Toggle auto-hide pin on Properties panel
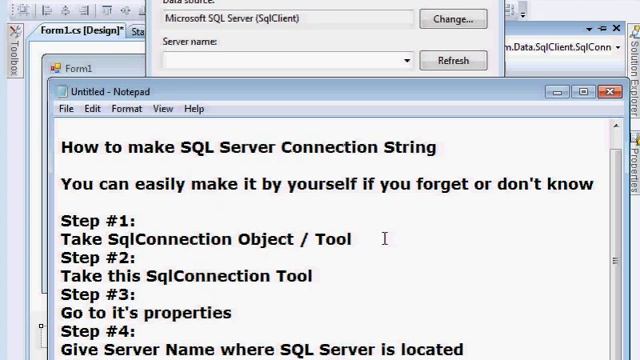Viewport: 640px width, 360px height. pos(602,29)
